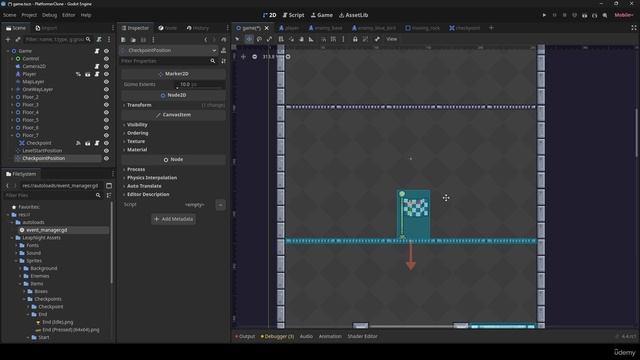Toggle distraction free mode icon
Image resolution: width=640 pixels, height=360 pixels.
click(x=633, y=28)
